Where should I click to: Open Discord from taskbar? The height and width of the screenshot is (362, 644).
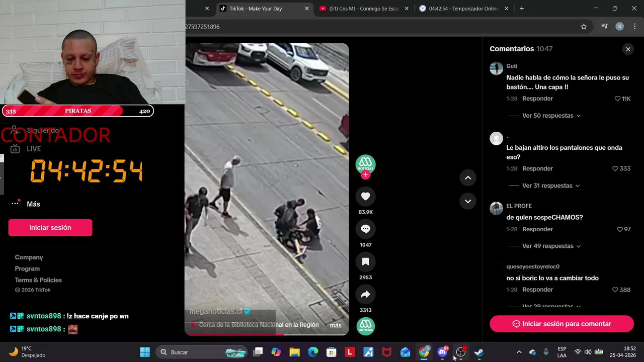click(442, 352)
